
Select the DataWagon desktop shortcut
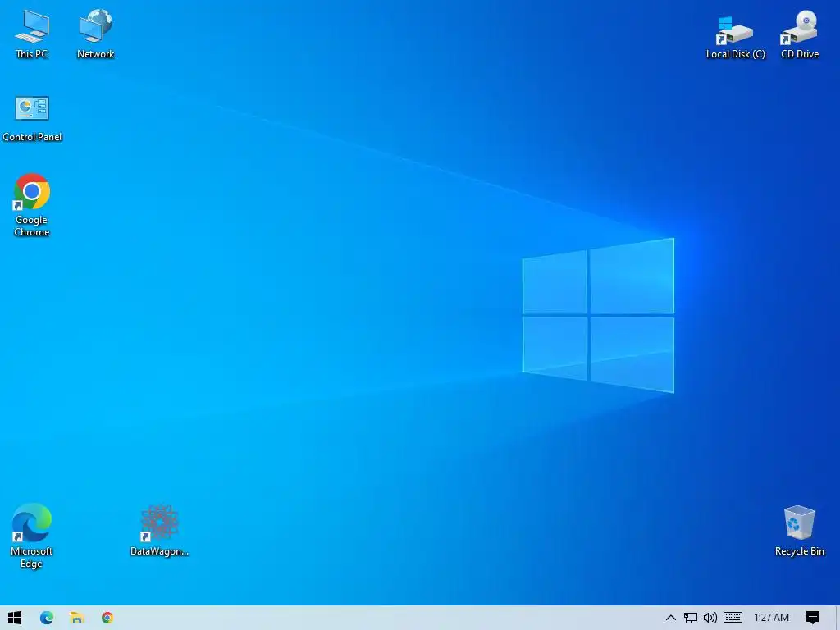click(160, 531)
